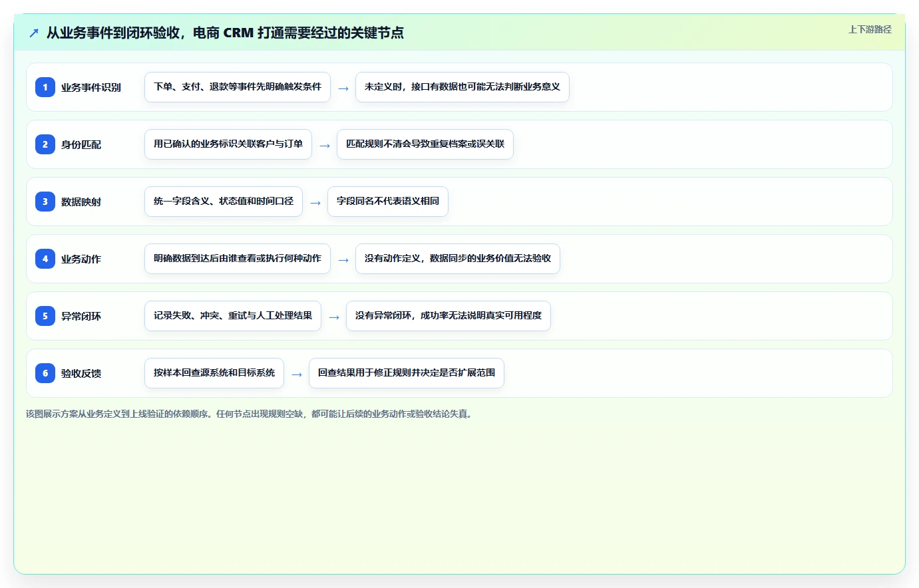Click the 业务事件识别 label
This screenshot has width=919, height=588.
91,87
